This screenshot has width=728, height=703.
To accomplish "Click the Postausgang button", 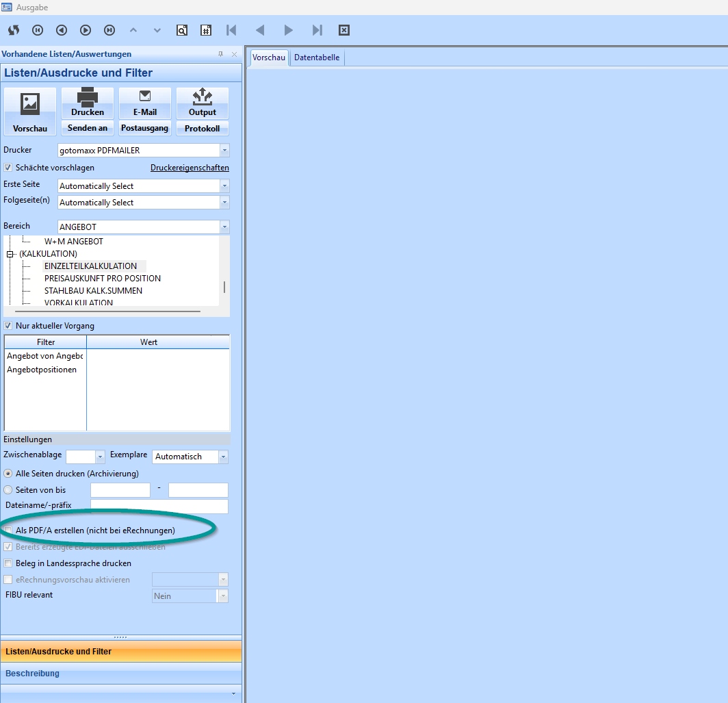I will [x=144, y=128].
